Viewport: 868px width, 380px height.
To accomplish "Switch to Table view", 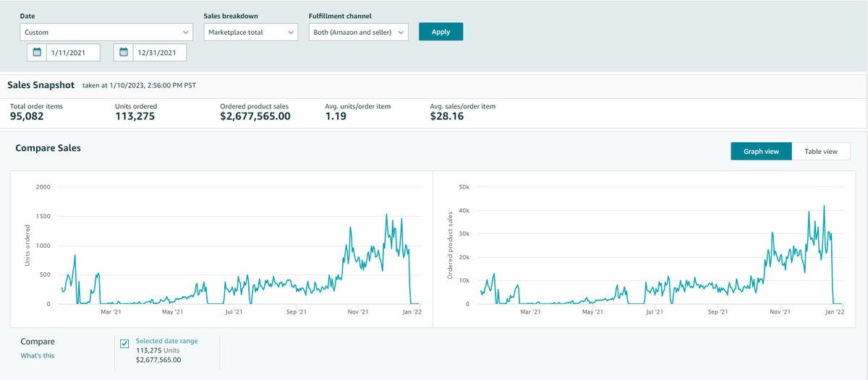I will 821,151.
